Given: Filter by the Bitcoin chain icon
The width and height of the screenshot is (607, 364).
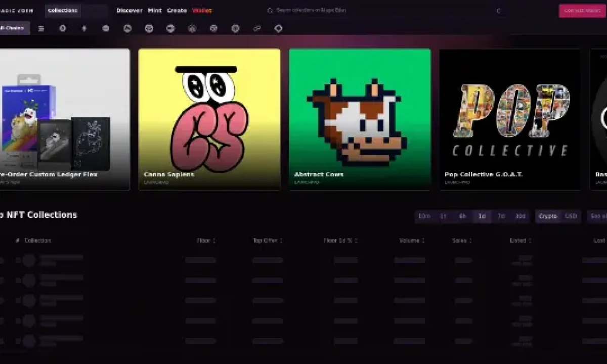Looking at the screenshot, I should (63, 29).
